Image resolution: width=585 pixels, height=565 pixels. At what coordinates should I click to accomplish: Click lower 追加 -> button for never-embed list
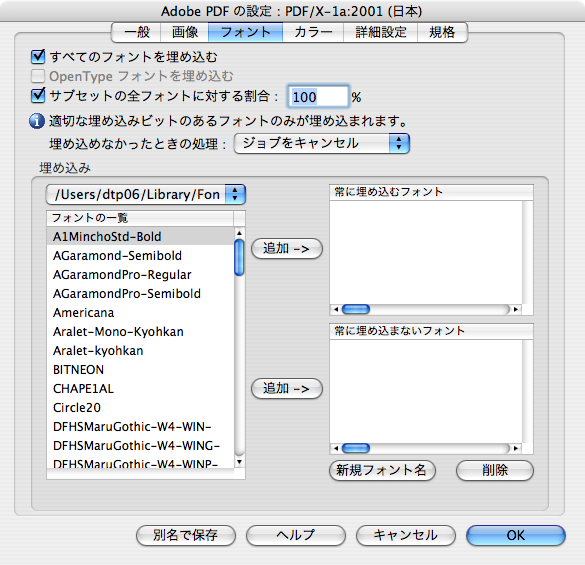pyautogui.click(x=287, y=388)
